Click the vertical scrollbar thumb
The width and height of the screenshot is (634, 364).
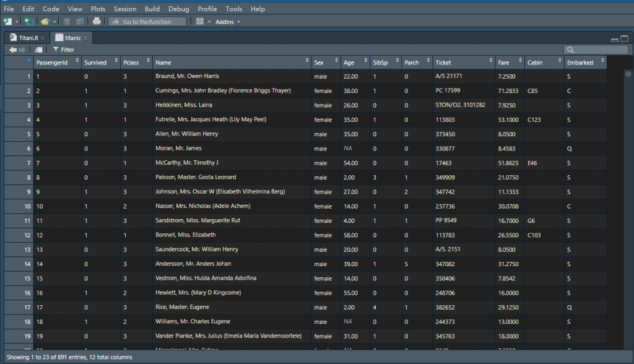point(628,74)
